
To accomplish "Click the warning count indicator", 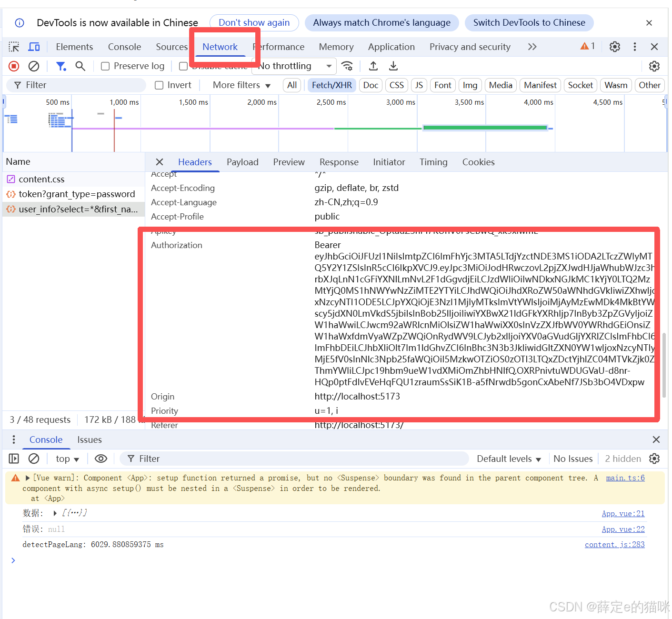I will (x=588, y=46).
